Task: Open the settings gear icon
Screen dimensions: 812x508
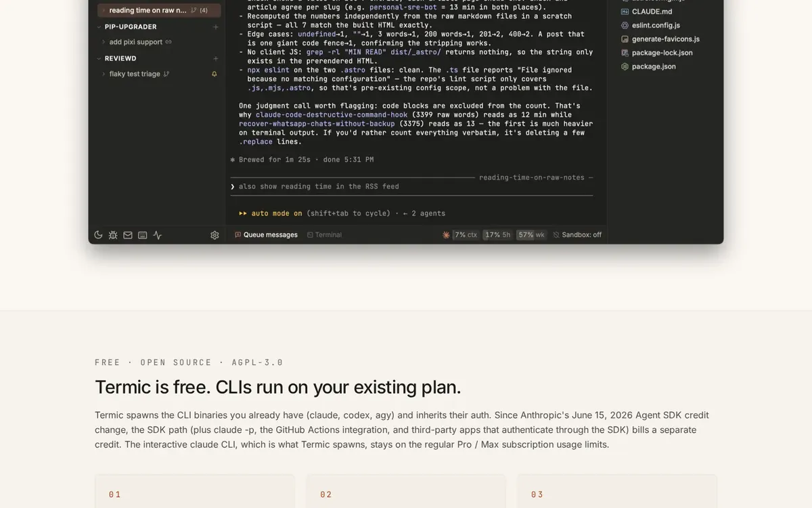Action: [215, 235]
